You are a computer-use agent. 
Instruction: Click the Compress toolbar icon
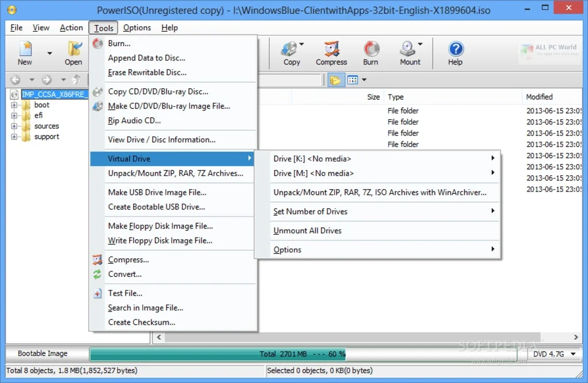(331, 53)
